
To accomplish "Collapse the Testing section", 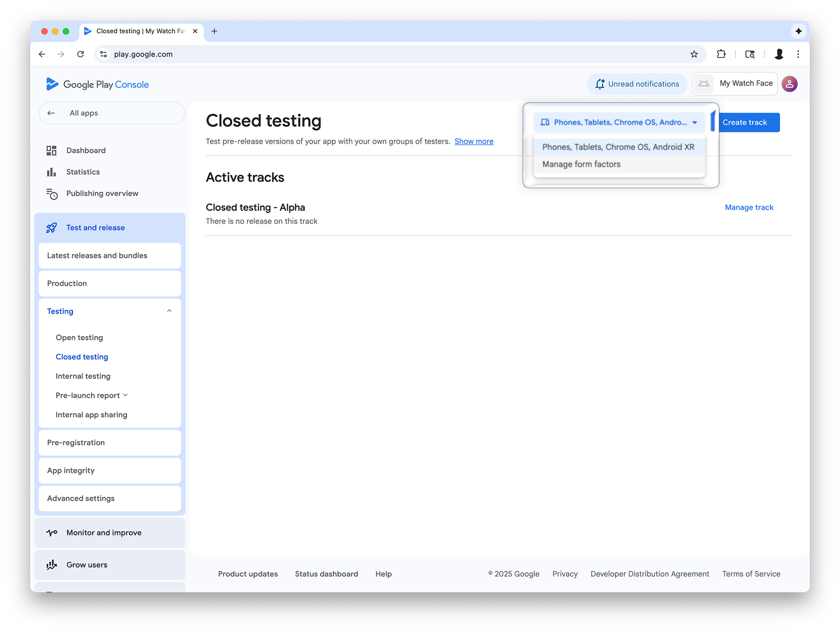I will [x=169, y=311].
